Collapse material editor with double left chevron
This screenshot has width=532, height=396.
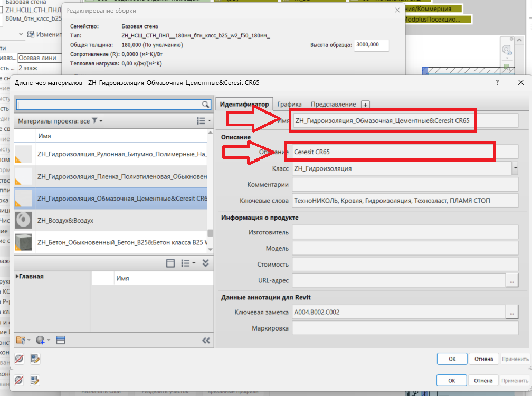click(x=206, y=341)
